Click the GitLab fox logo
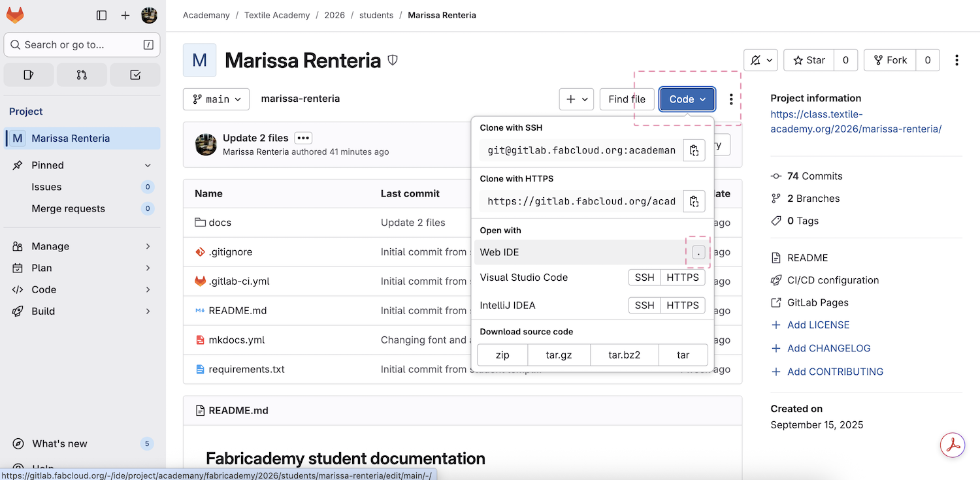Screen dimensions: 980x480 pyautogui.click(x=15, y=15)
